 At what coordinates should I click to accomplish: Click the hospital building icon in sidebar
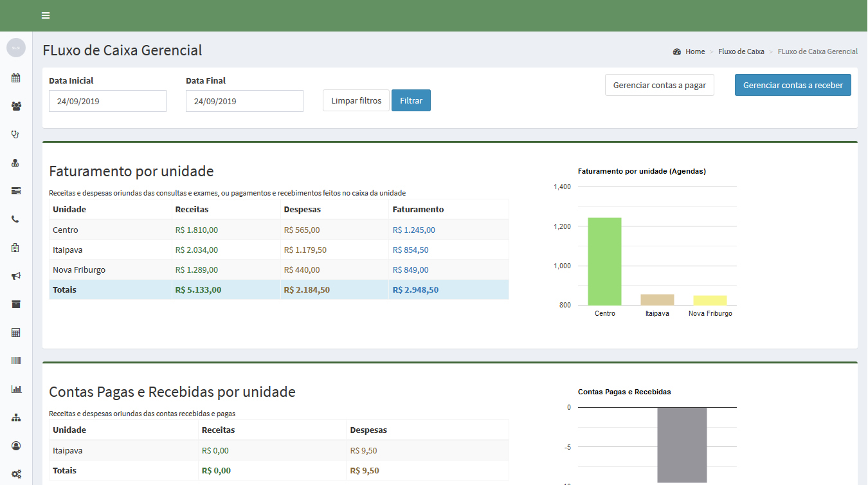click(x=16, y=248)
